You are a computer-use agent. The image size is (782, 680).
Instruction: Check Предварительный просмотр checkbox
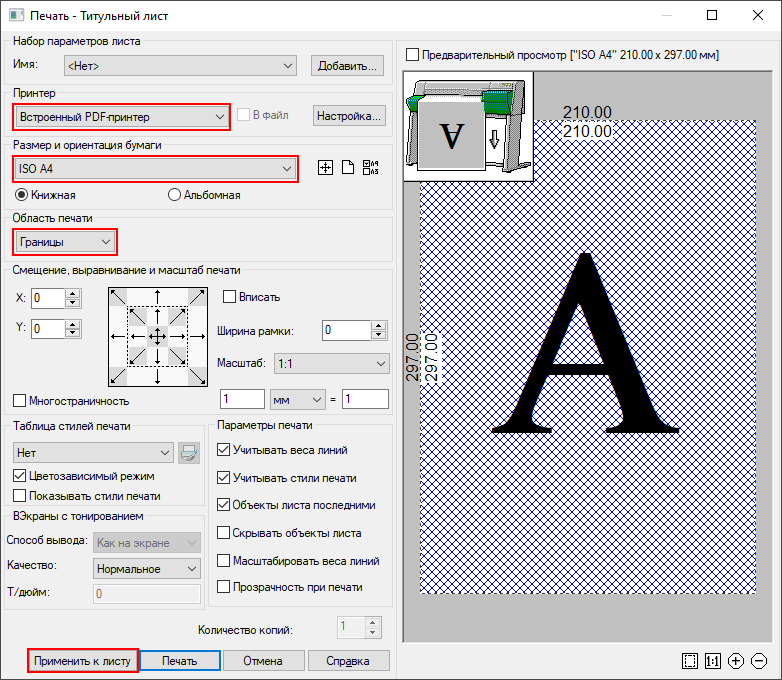412,55
